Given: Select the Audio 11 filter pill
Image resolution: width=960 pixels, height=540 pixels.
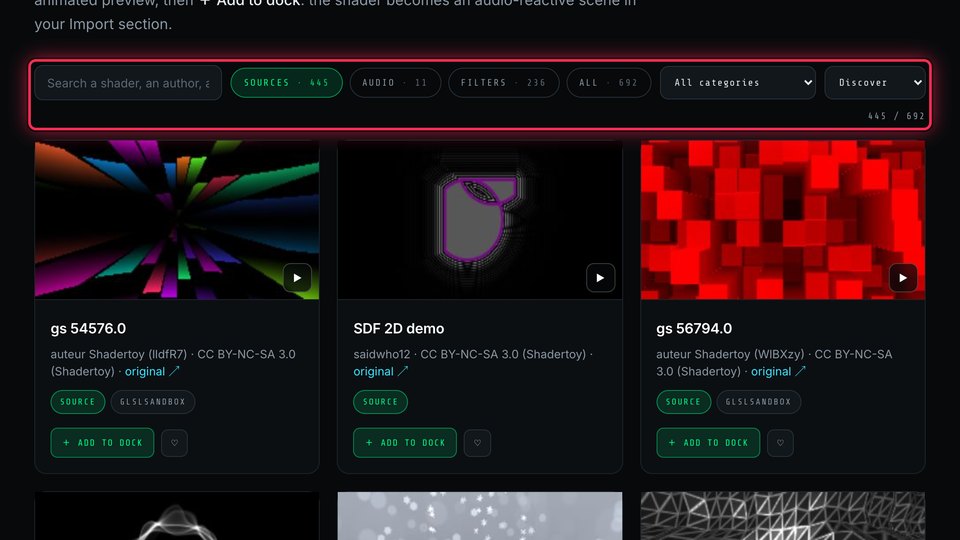Looking at the screenshot, I should [395, 83].
